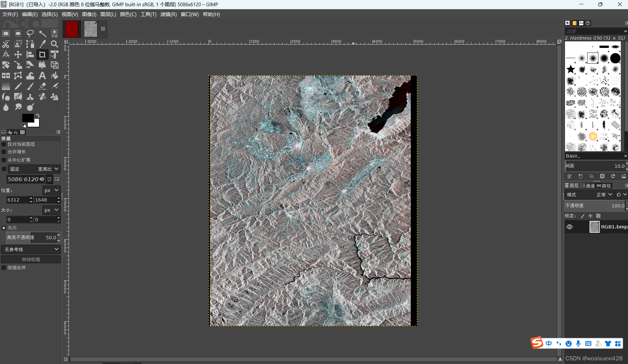Select the Fuzzy Select magic wand tool

[x=42, y=33]
